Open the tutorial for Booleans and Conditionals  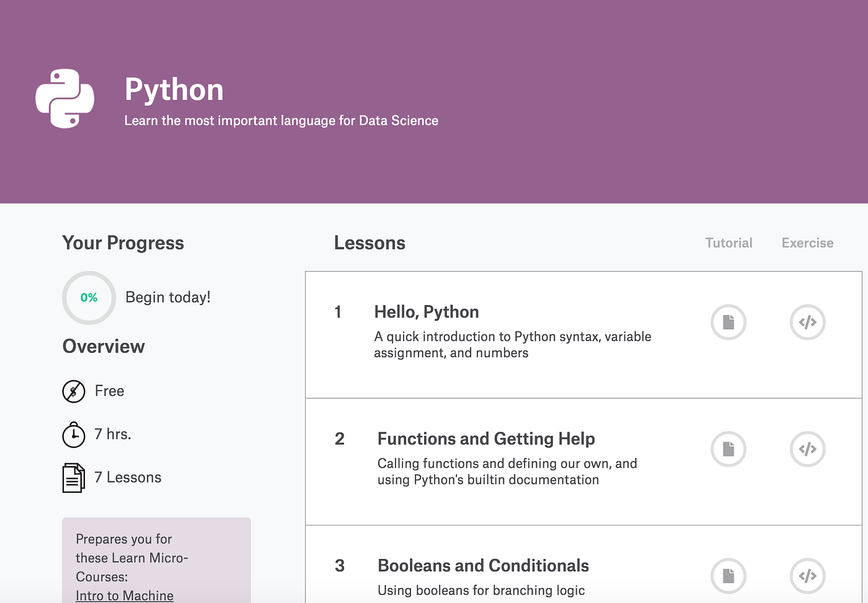[728, 576]
